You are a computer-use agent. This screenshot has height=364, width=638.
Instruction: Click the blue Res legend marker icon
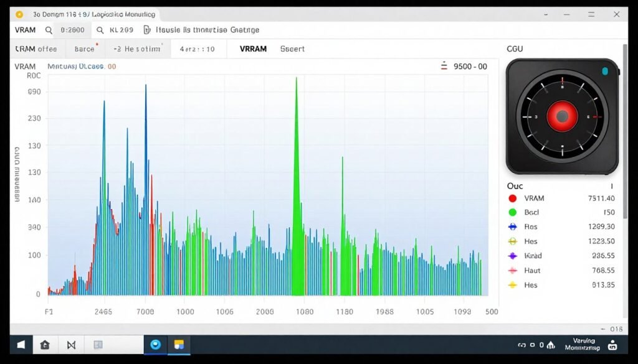point(513,226)
